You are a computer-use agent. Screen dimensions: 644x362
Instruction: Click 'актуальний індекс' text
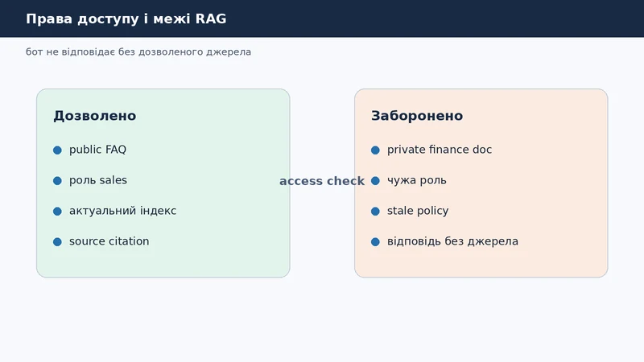123,211
